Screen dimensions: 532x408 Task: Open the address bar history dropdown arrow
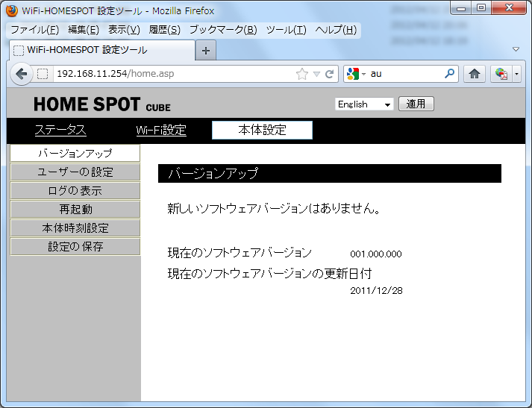(x=316, y=74)
